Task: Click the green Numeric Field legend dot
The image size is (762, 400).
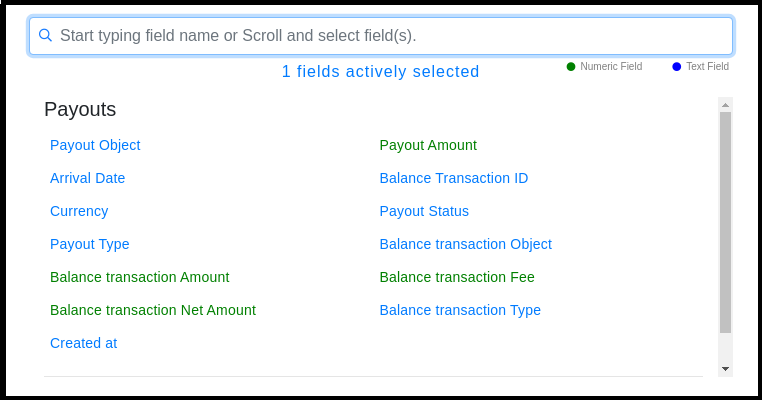Action: click(571, 67)
